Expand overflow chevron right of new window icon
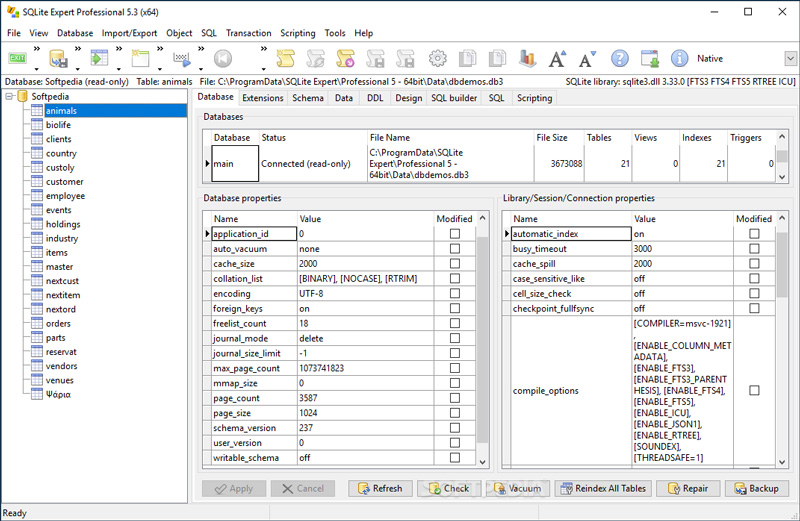 pyautogui.click(x=160, y=49)
